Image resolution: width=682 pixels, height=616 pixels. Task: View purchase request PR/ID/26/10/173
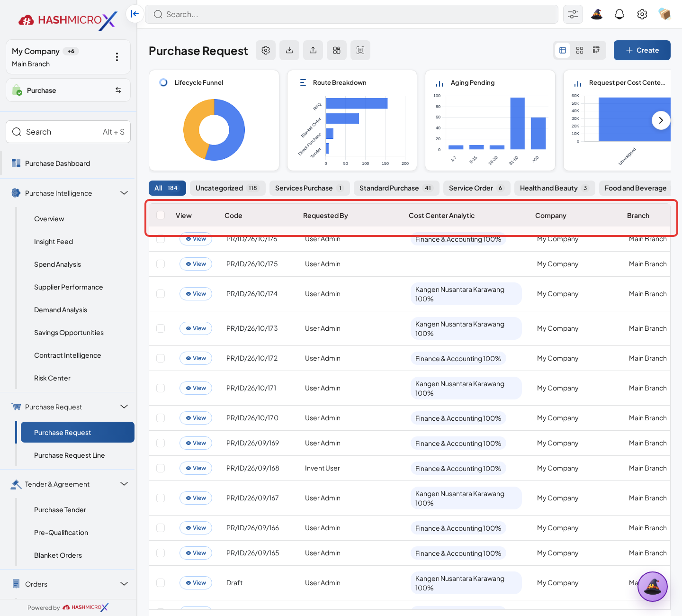[196, 328]
